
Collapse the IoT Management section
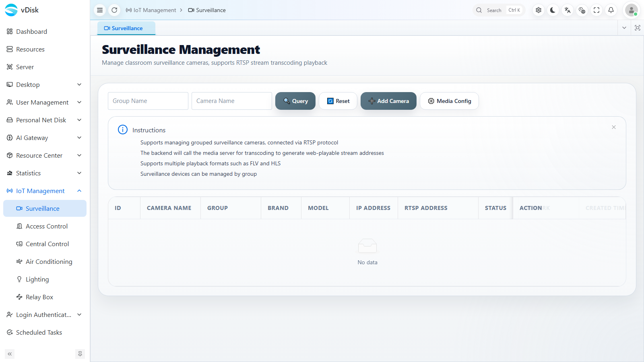[45, 191]
